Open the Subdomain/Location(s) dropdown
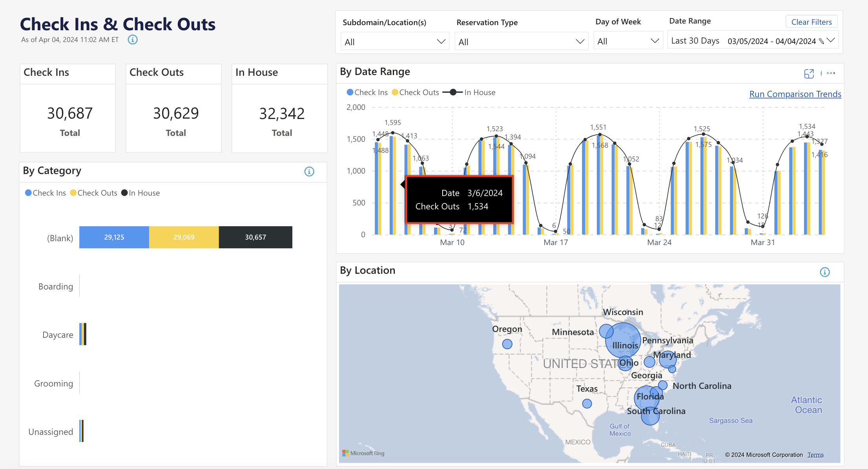 coord(395,42)
